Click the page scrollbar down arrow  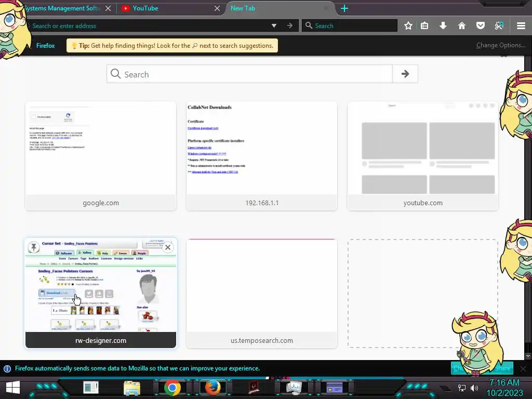pos(528,356)
